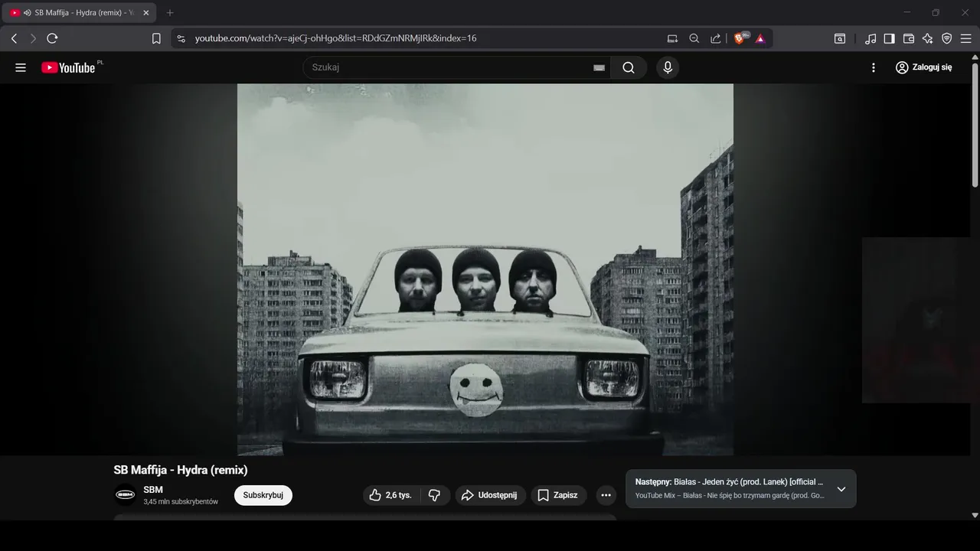Screen dimensions: 980x551
Task: Open site settings icon in address bar
Action: coord(181,38)
